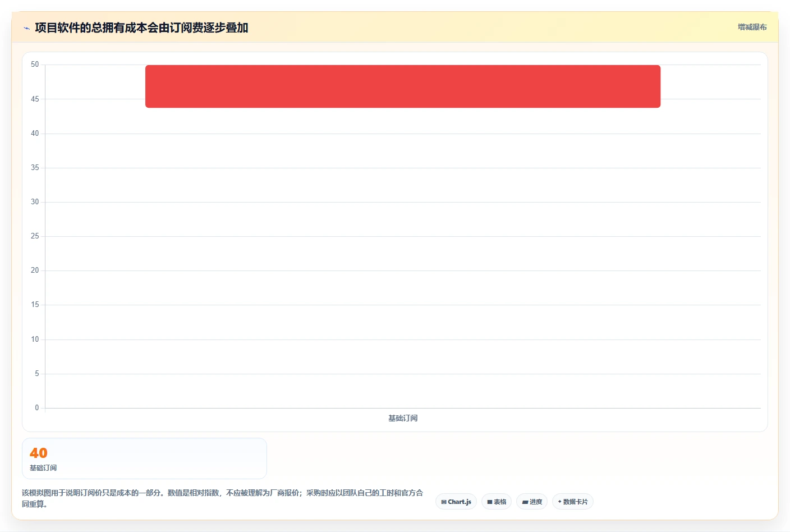Click the y-axis tick label 0
Screen dimensions: 790x532
click(37, 408)
